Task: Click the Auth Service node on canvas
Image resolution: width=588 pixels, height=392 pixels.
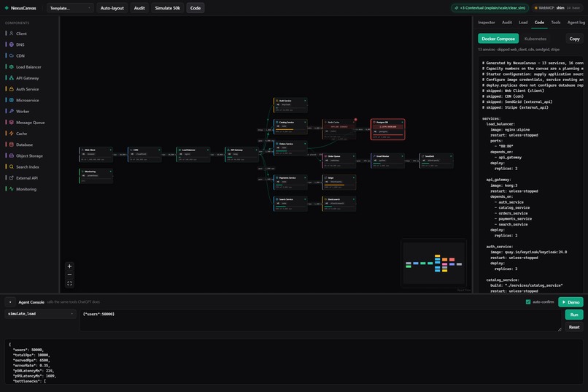Action: [x=290, y=105]
